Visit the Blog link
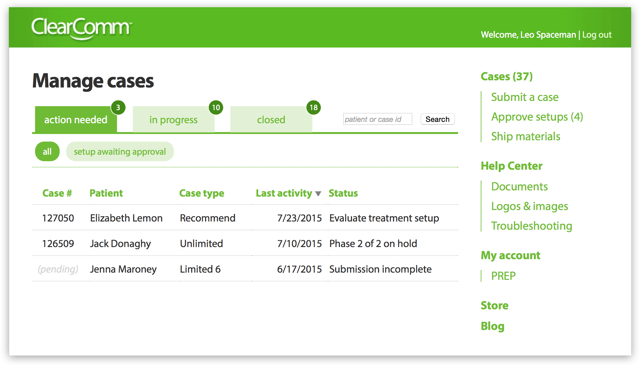The image size is (640, 366). [x=492, y=326]
